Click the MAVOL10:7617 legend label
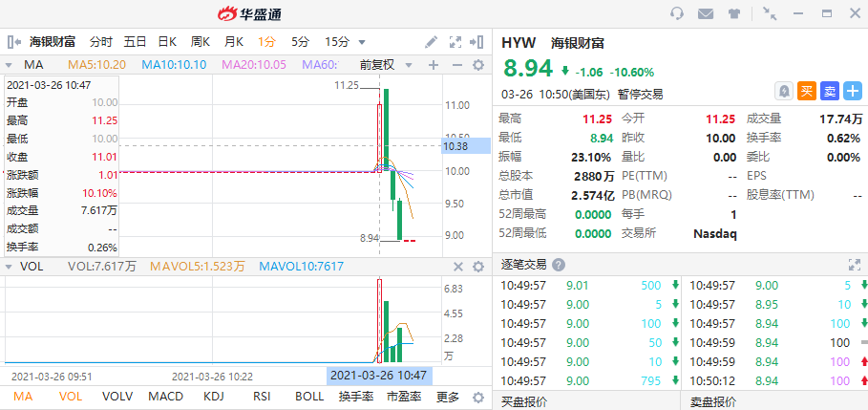This screenshot has width=868, height=410. pyautogui.click(x=301, y=267)
